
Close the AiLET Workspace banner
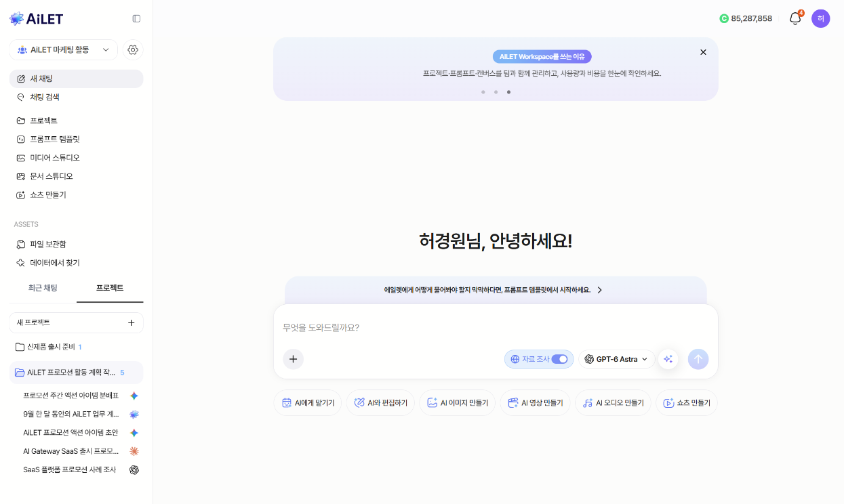[x=703, y=52]
